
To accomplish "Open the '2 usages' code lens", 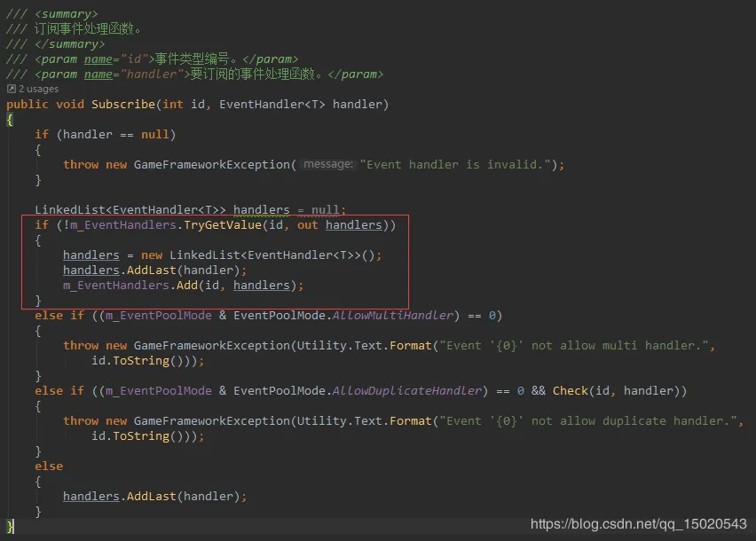I will [38, 89].
